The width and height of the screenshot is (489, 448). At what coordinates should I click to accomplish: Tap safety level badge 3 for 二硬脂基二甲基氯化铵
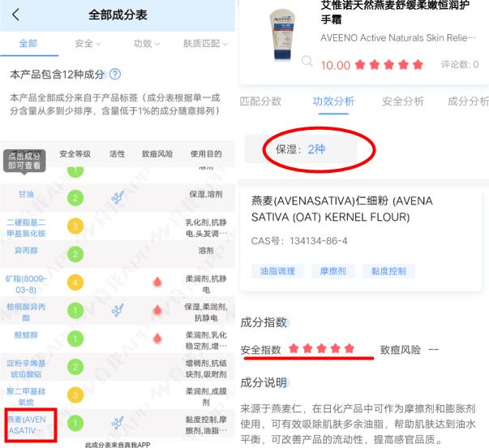[75, 226]
